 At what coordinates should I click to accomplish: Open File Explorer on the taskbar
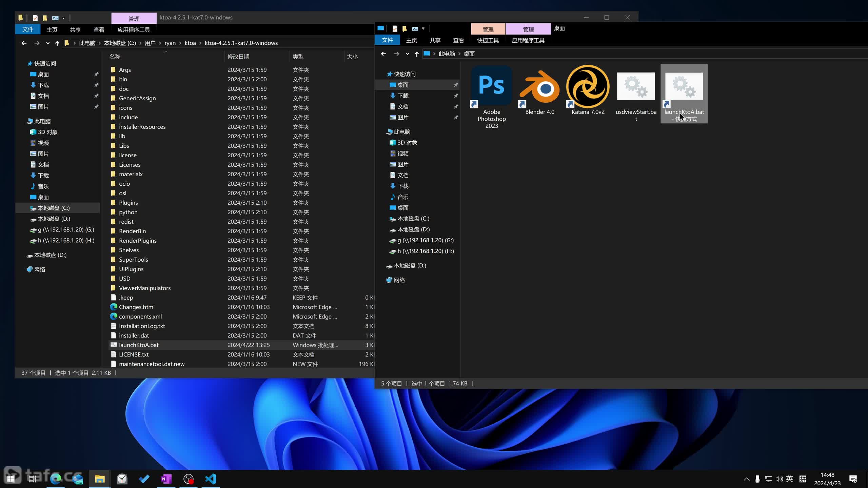[x=100, y=479]
